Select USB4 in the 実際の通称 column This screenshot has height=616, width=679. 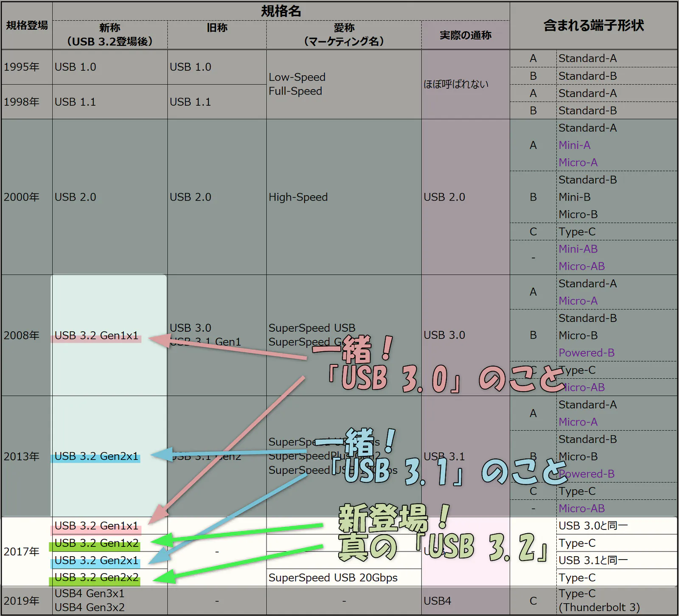[x=438, y=601]
